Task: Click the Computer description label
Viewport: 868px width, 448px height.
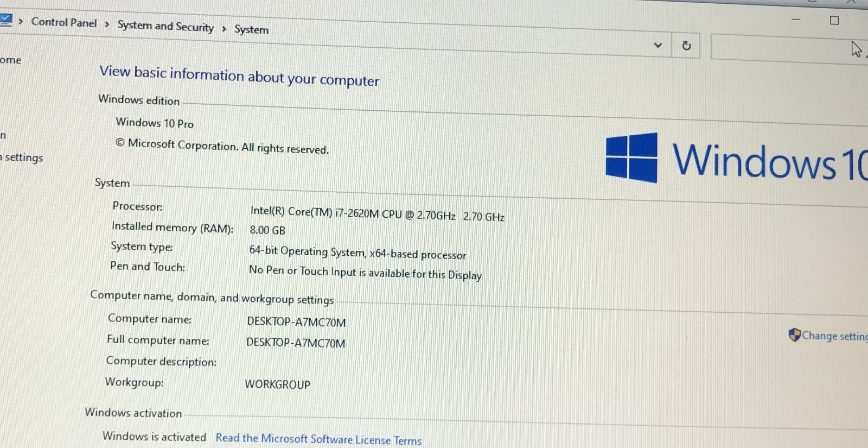Action: [161, 361]
